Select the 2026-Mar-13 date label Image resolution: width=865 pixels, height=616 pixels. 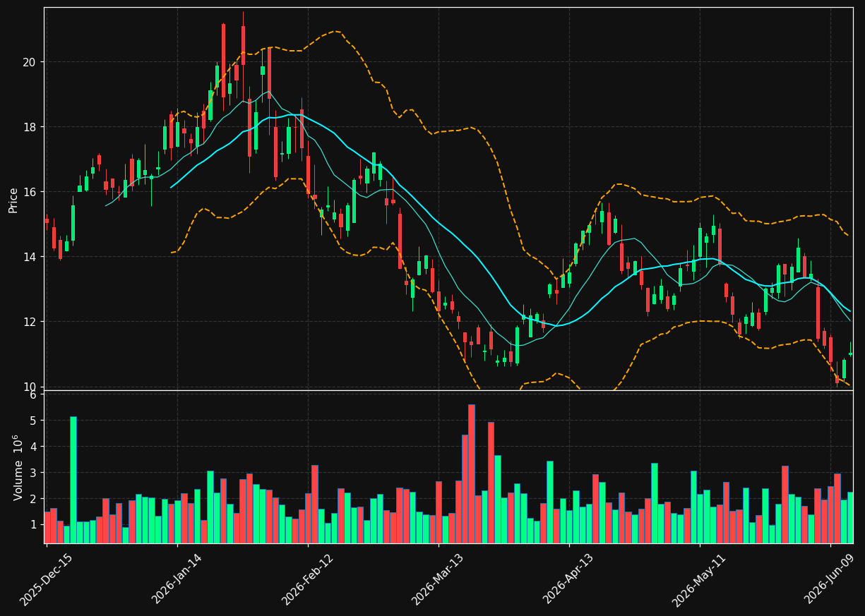point(438,580)
